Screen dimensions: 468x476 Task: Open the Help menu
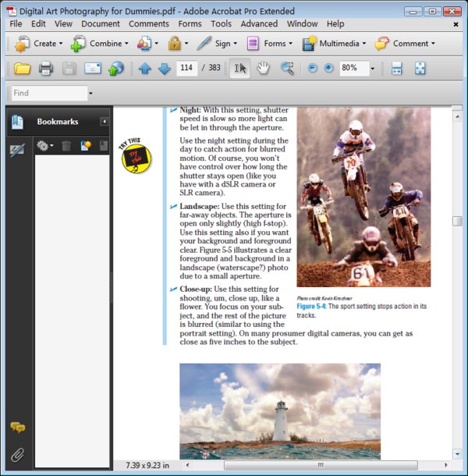pyautogui.click(x=335, y=23)
